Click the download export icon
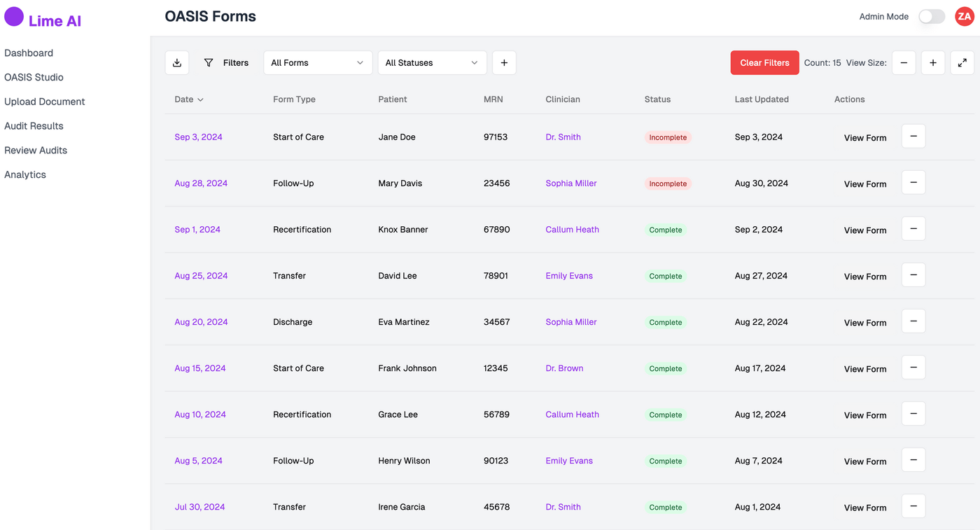This screenshot has width=980, height=530. (177, 63)
